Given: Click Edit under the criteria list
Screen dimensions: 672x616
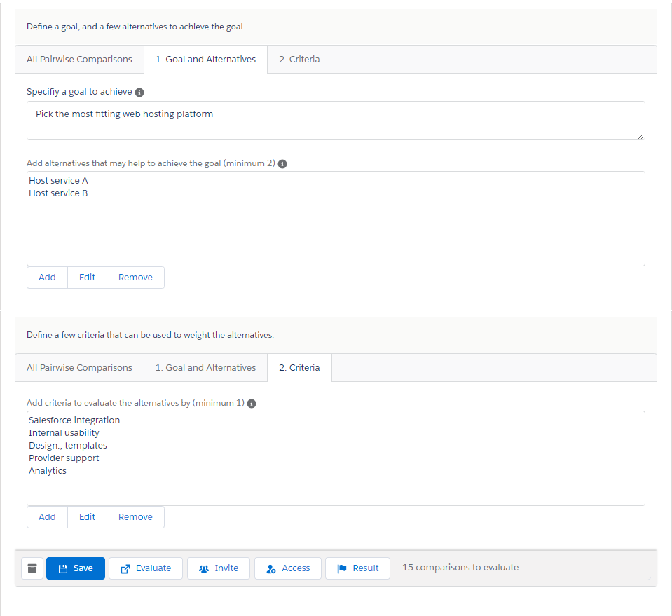Looking at the screenshot, I should 87,517.
